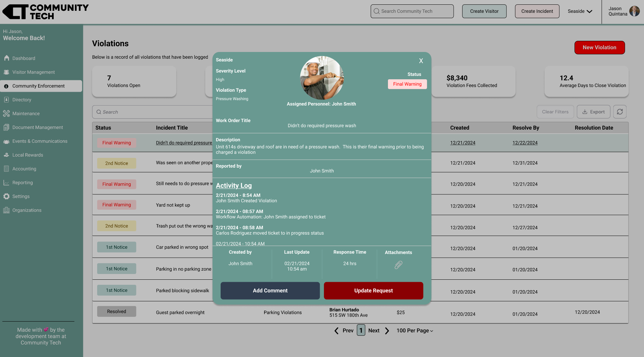Image resolution: width=644 pixels, height=357 pixels.
Task: Click the Reporting chart icon
Action: point(6,183)
